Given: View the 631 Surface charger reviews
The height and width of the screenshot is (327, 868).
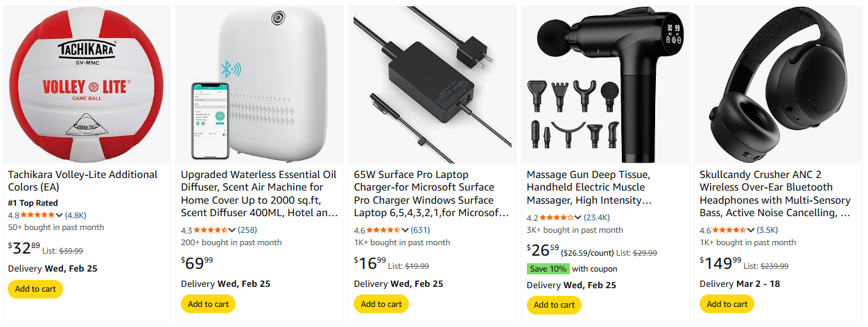Looking at the screenshot, I should point(421,230).
